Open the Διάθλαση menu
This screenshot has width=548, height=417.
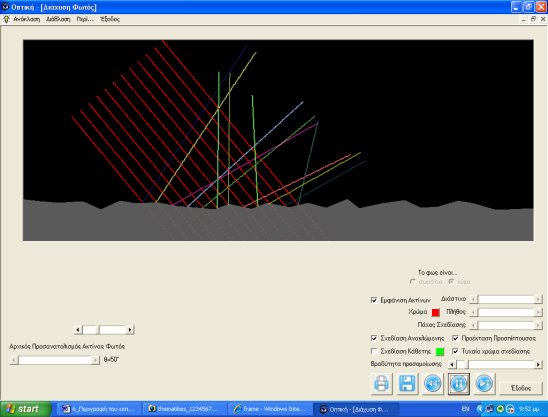coord(58,19)
